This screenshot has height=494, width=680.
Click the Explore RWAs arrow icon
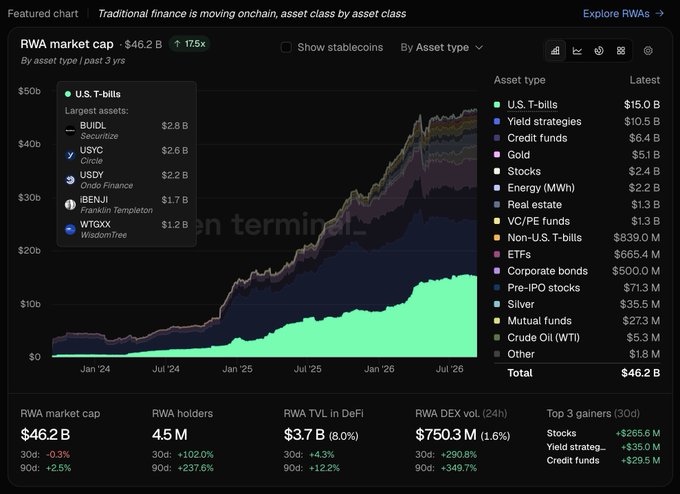660,13
